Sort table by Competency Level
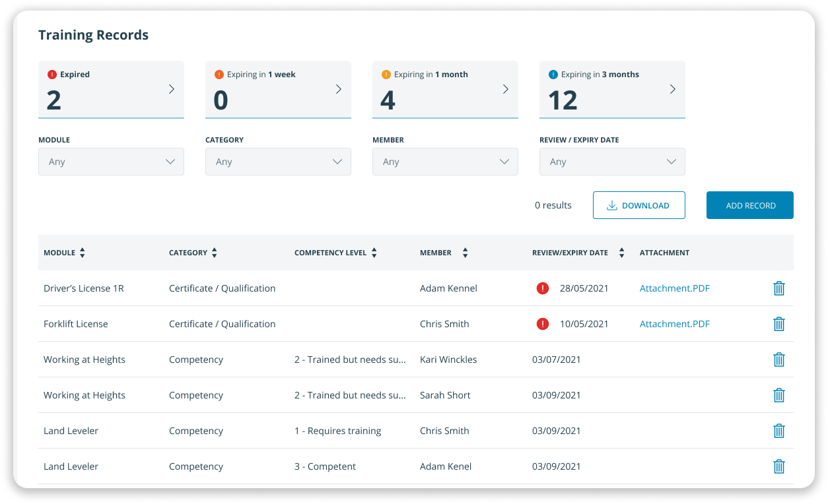Screen dimensions: 828x504 [374, 253]
